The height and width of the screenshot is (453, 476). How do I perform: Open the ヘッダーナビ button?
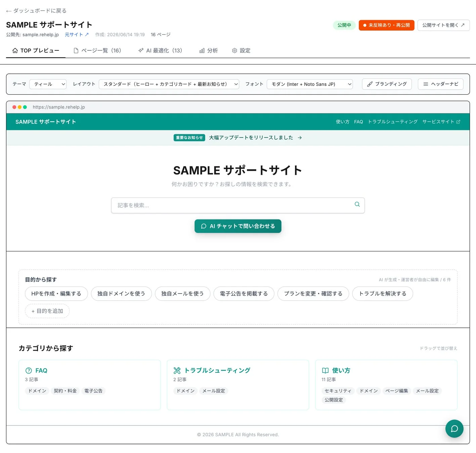pyautogui.click(x=440, y=84)
